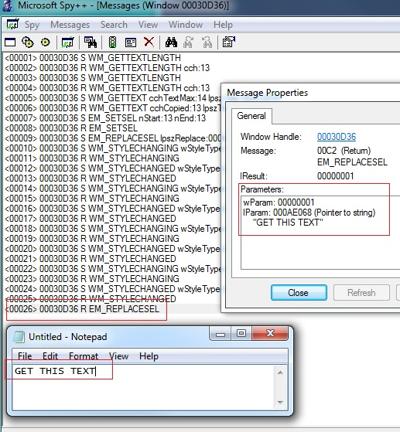Click the binoculars Find icon
Screen dimensions: 400x432
coord(171,42)
